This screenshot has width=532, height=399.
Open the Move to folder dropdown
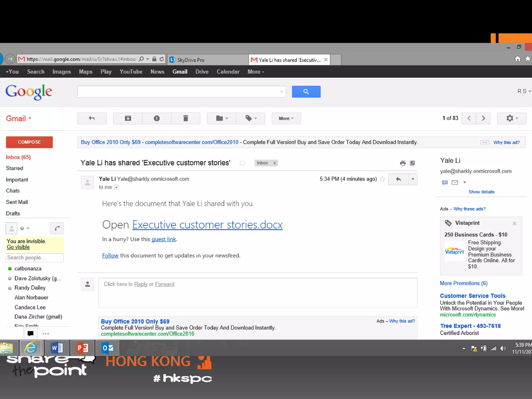[x=222, y=118]
